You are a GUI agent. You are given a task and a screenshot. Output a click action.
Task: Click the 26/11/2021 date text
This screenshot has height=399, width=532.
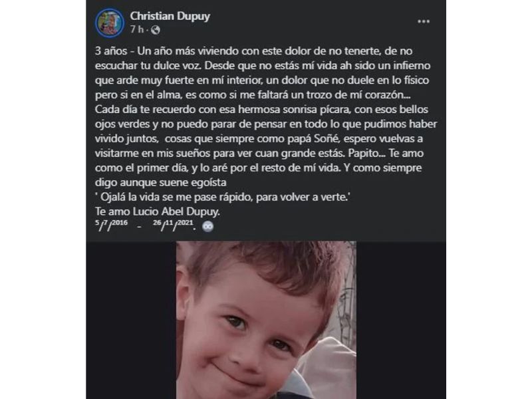point(174,225)
